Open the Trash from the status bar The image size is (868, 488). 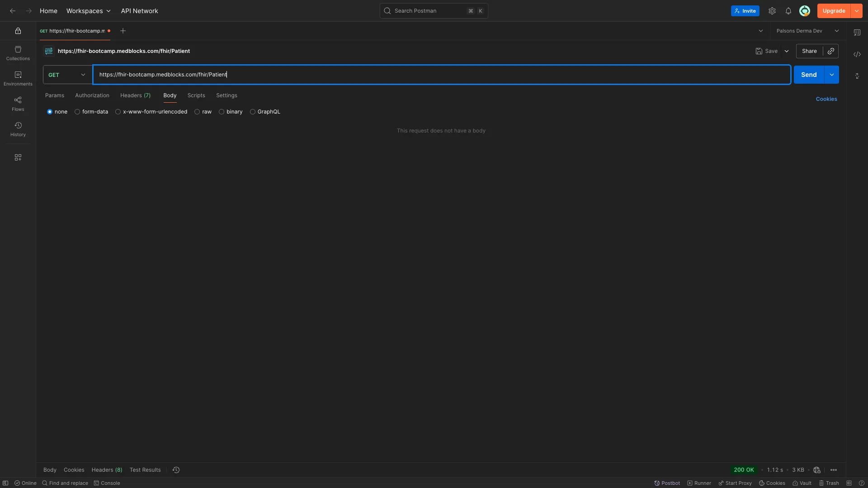(x=829, y=483)
